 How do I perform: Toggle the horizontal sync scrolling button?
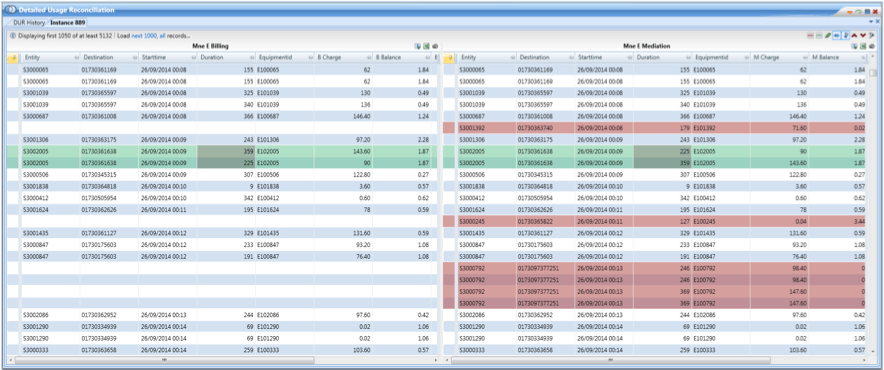click(837, 36)
